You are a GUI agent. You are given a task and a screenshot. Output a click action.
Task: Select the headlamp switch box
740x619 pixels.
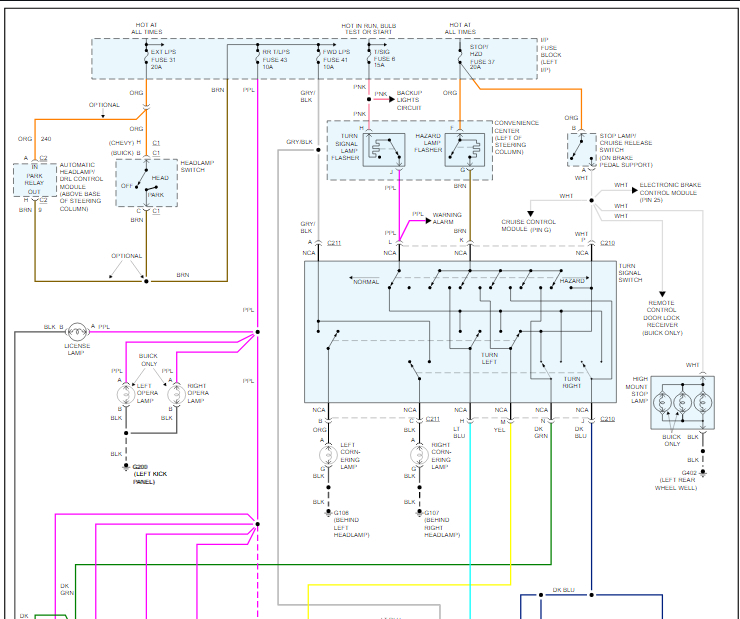[146, 184]
